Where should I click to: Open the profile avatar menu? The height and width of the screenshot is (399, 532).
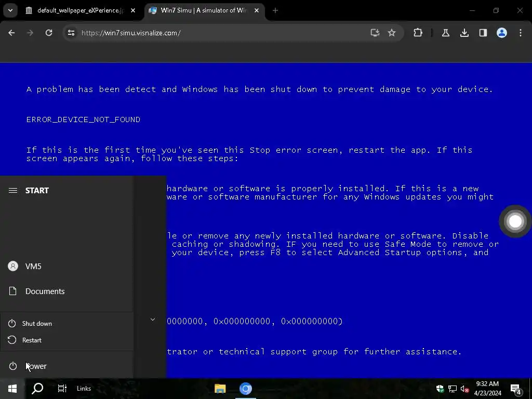[502, 33]
